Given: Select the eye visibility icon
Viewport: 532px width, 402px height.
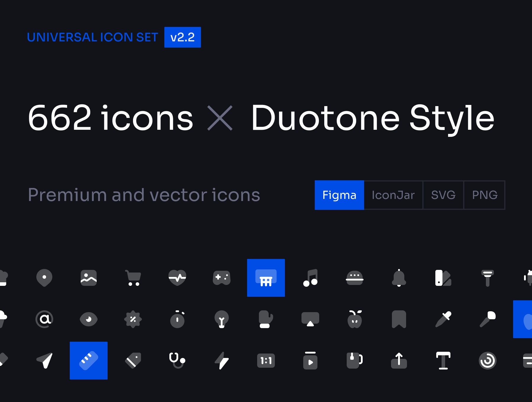Looking at the screenshot, I should tap(89, 319).
